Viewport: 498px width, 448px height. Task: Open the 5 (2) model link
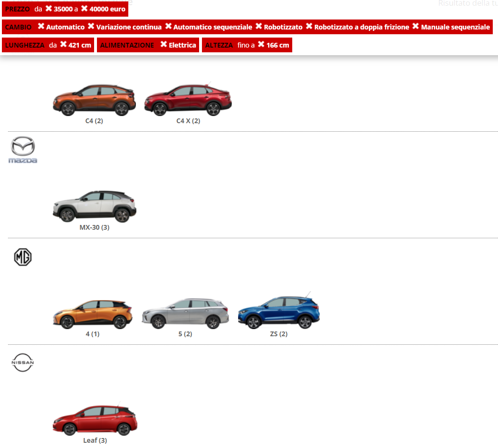[185, 334]
